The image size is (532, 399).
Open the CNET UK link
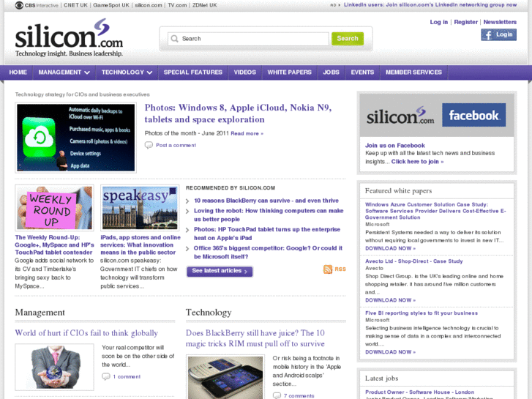75,5
